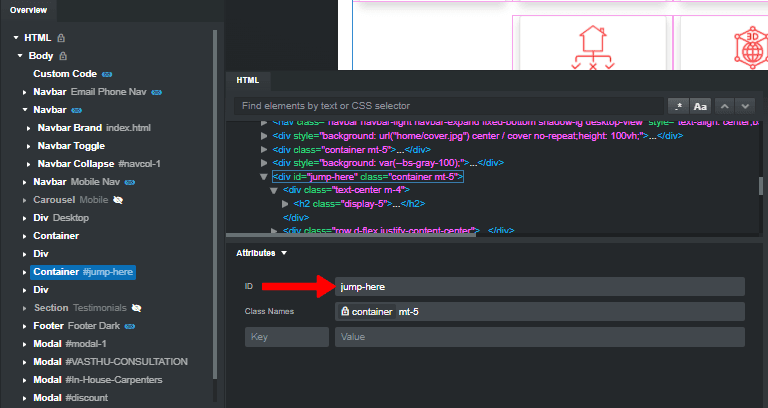Go to the previous search result arrow

click(x=725, y=106)
